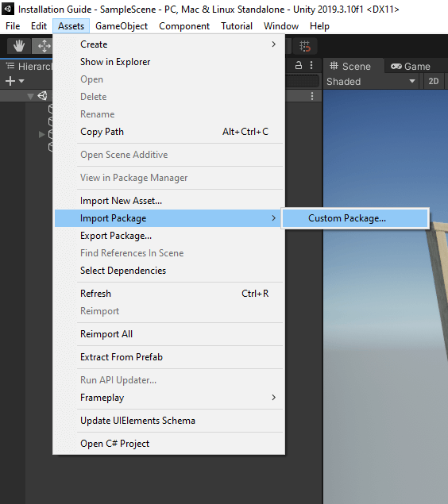This screenshot has height=504, width=448.
Task: Open the Shaded draw mode dropdown
Action: tap(371, 82)
